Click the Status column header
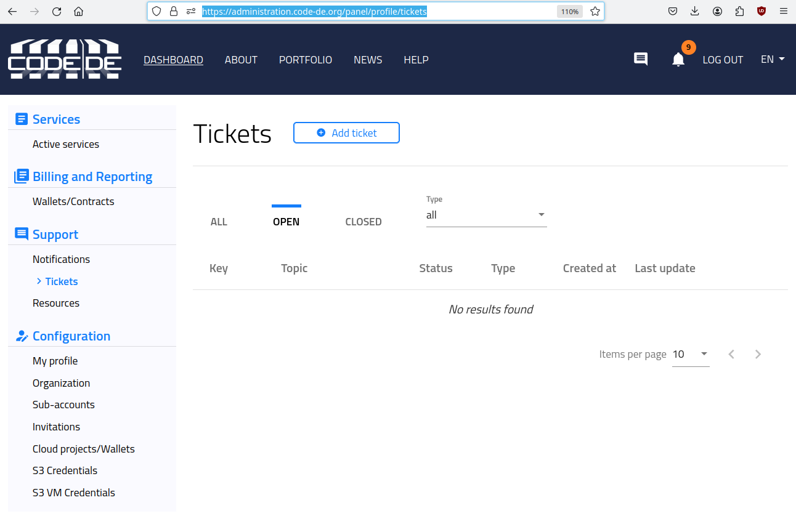 (x=436, y=268)
